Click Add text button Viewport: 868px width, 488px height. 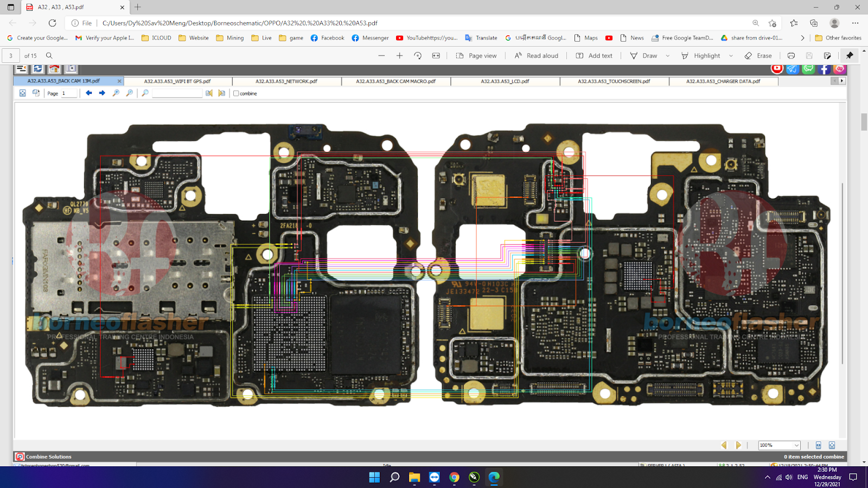[x=594, y=56]
